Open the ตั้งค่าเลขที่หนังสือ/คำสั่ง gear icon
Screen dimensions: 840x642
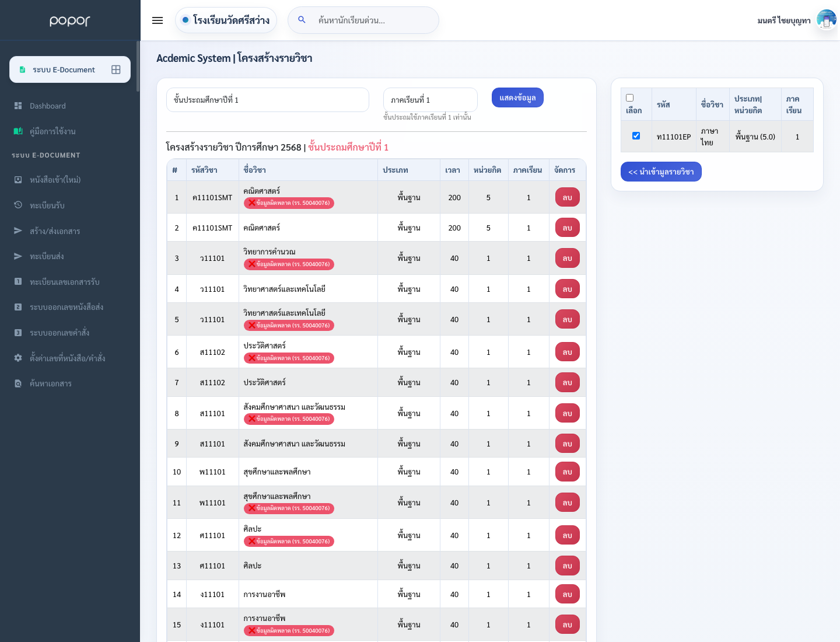[18, 358]
